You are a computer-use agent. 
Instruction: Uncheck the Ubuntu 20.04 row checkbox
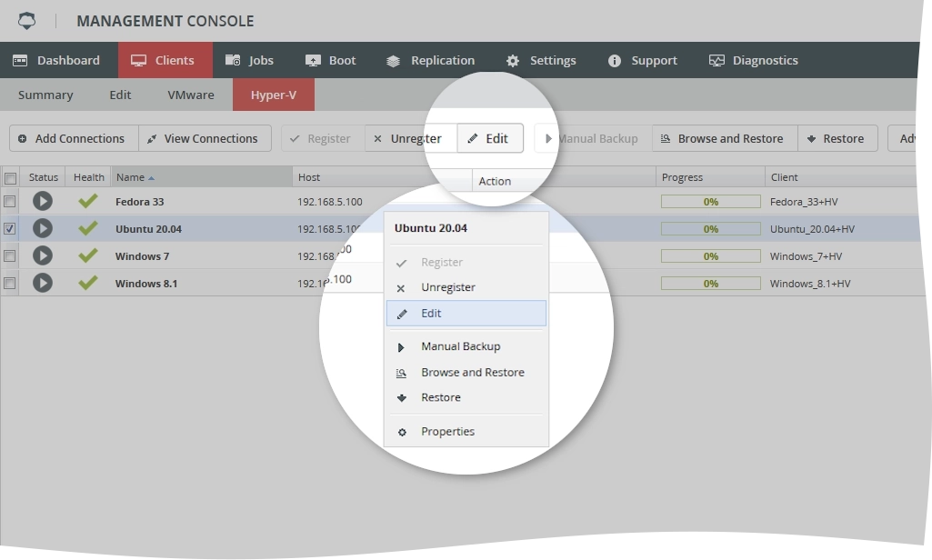click(x=9, y=229)
